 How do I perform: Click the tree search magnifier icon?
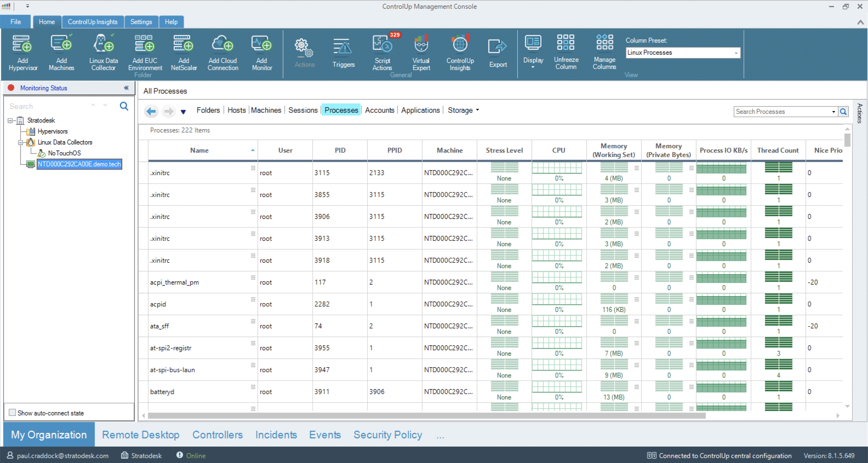pos(124,106)
